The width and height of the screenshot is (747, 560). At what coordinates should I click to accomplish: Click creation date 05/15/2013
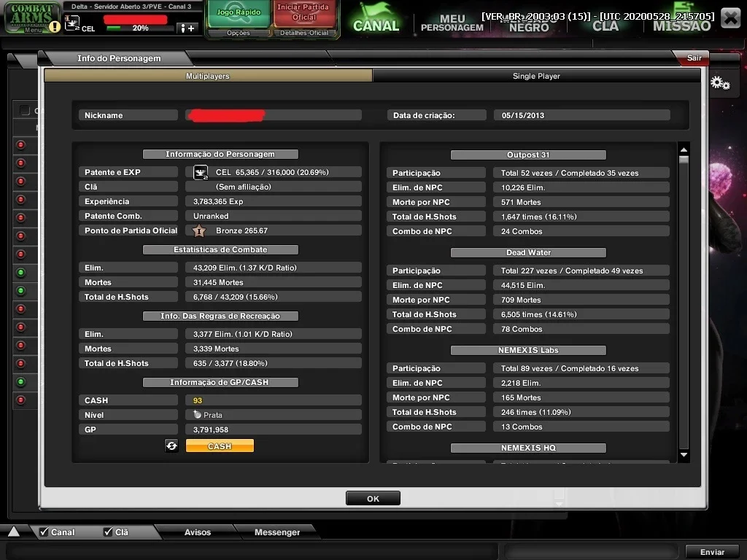(x=522, y=115)
